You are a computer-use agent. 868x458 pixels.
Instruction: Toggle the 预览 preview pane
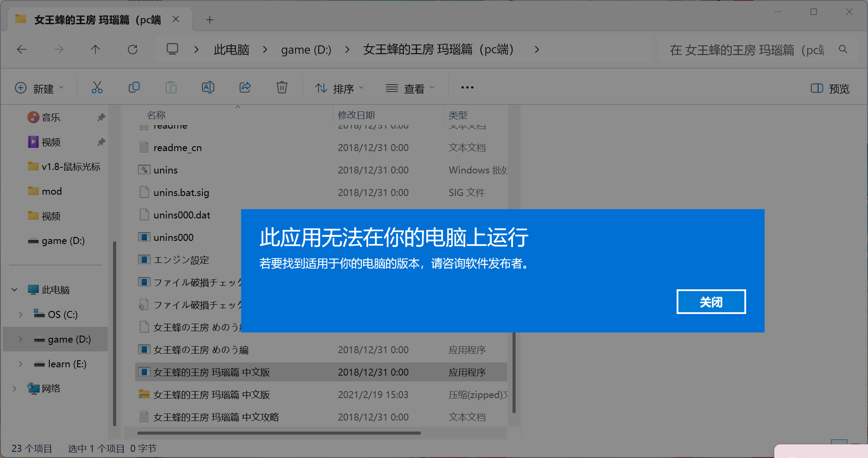829,89
